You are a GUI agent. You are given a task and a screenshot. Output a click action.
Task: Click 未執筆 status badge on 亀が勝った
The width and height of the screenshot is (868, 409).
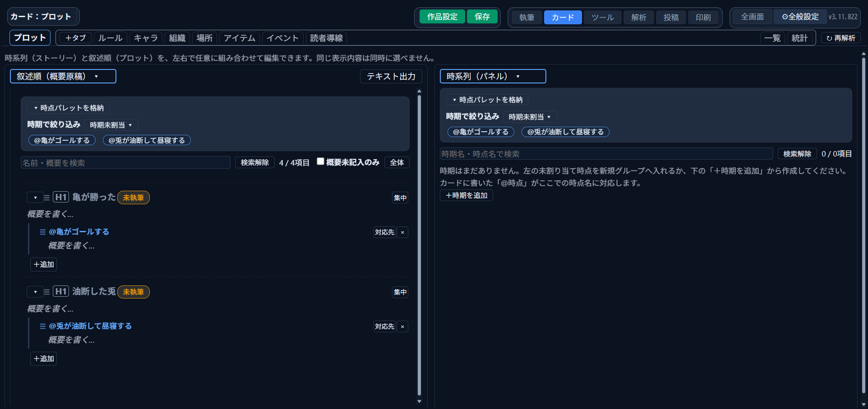(x=134, y=198)
